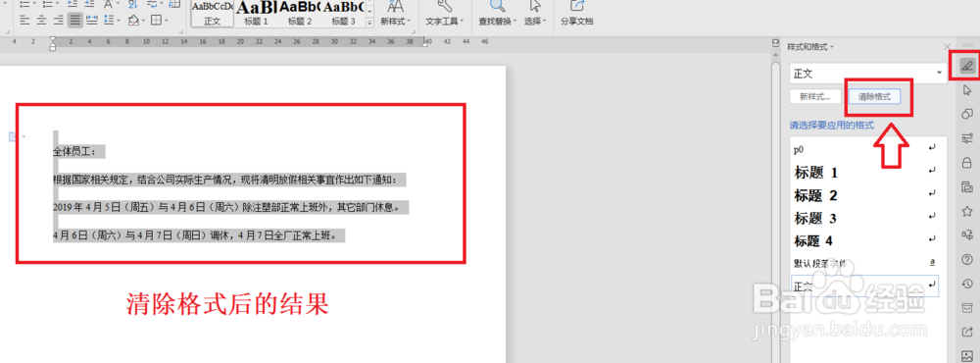Center align the paragraph
The image size is (980, 363).
42,21
